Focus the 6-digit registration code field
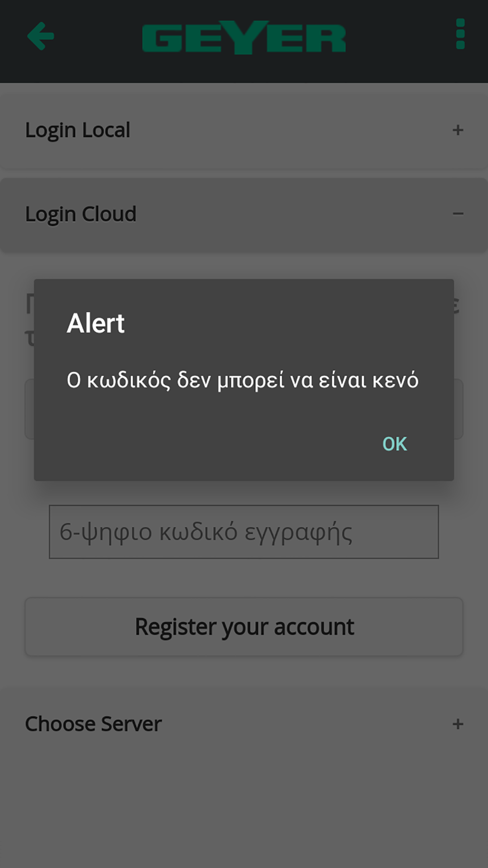 pyautogui.click(x=244, y=532)
